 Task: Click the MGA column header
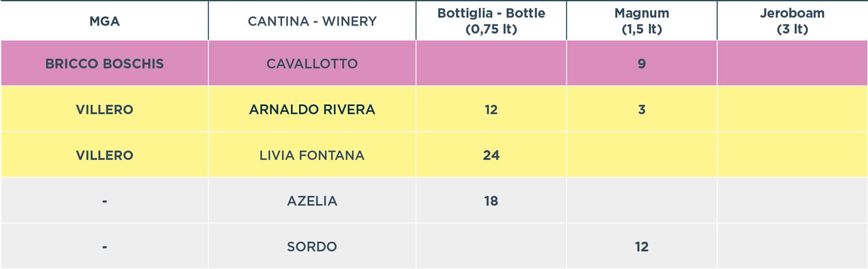(x=104, y=21)
